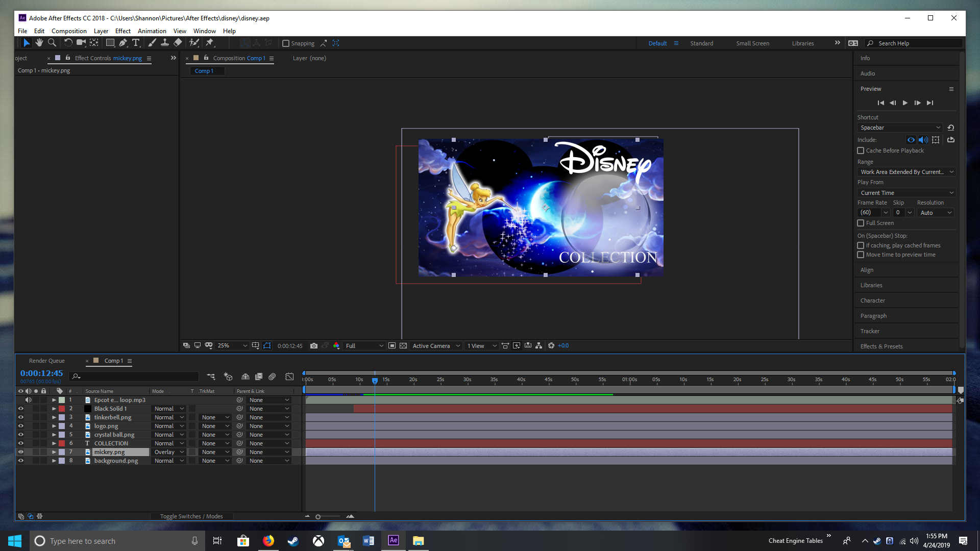Click the Search Help field
Screen dimensions: 980x551
pyautogui.click(x=914, y=43)
